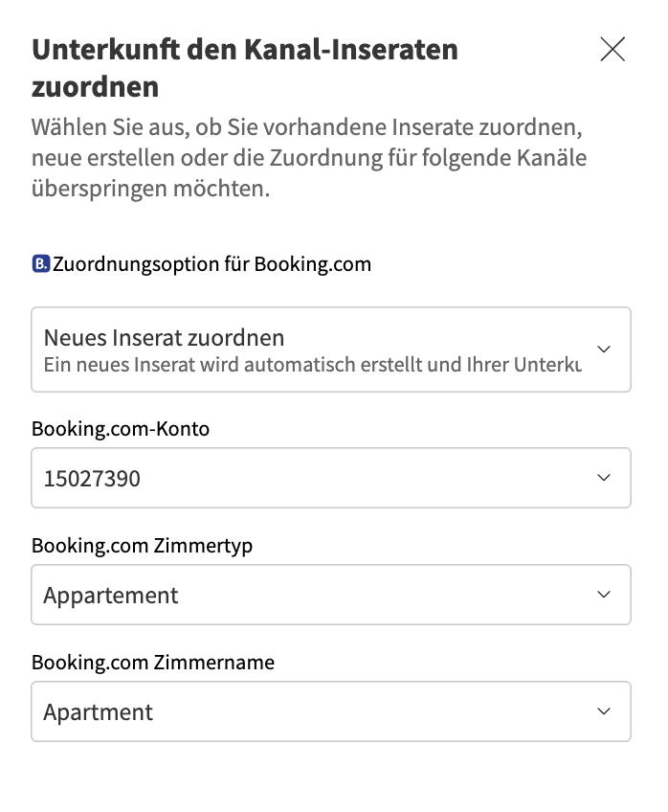This screenshot has height=812, width=668.
Task: Click the 'Booking.com Zimmername' field label
Action: point(153,662)
